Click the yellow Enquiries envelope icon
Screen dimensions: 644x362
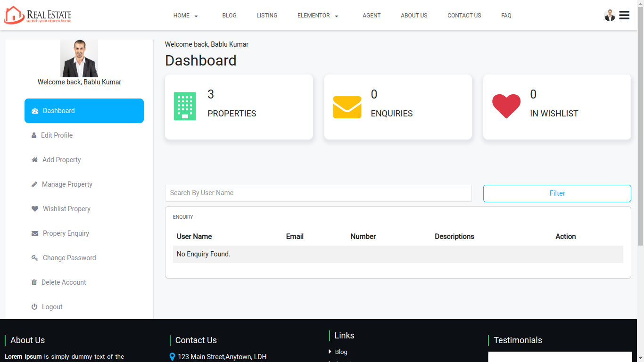click(x=347, y=107)
